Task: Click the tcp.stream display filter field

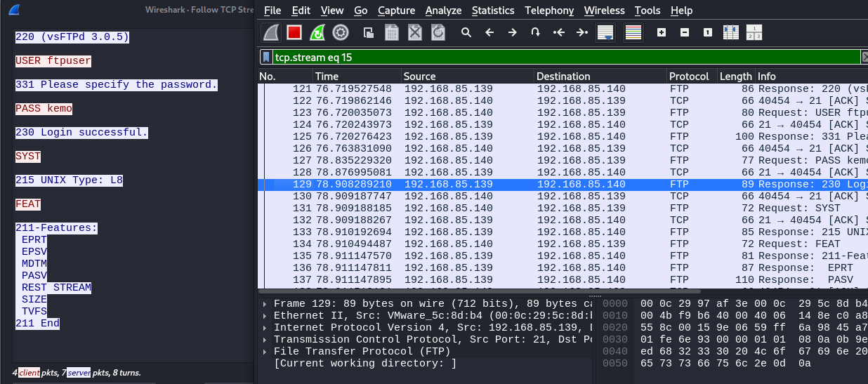Action: (562, 58)
